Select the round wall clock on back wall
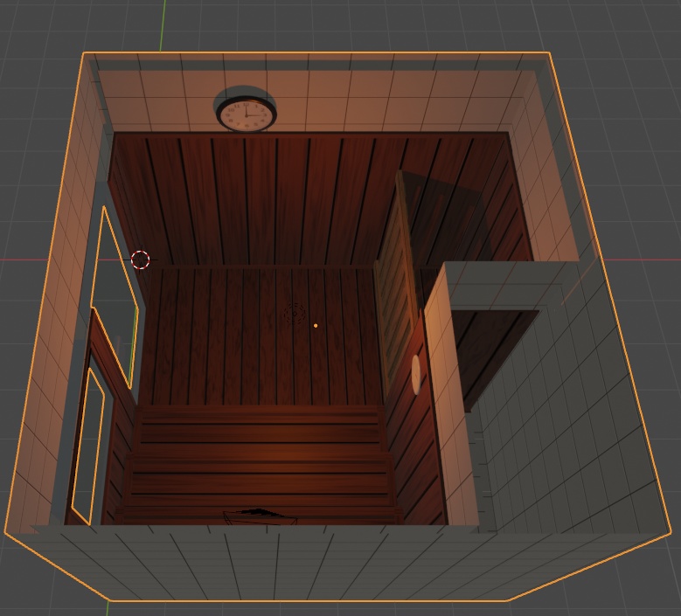 [x=246, y=114]
